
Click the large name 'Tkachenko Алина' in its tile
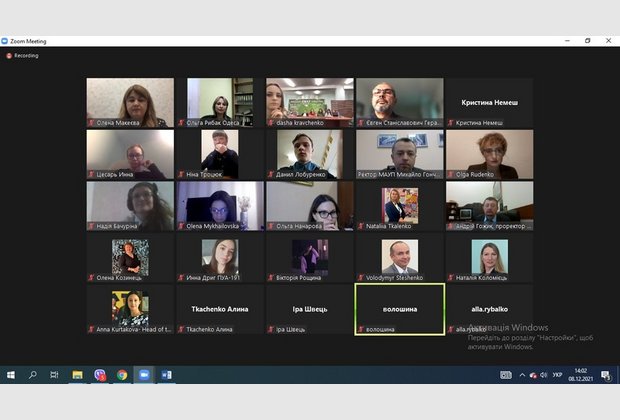tap(220, 309)
